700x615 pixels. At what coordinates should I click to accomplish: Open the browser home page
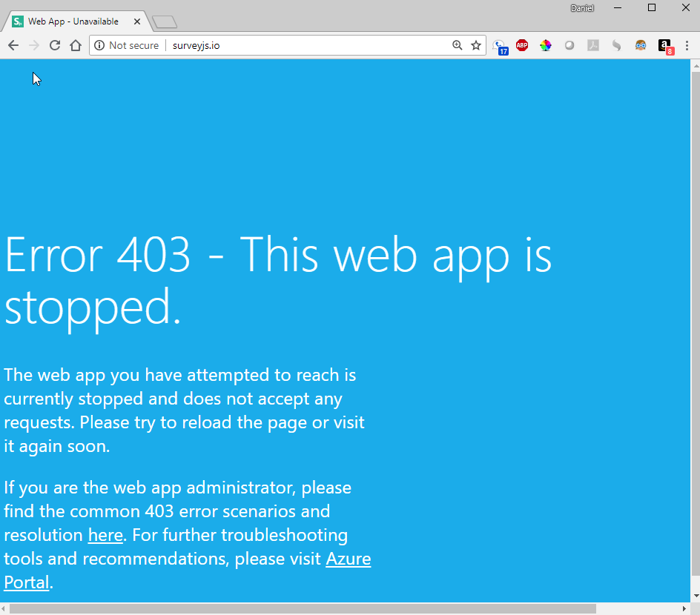click(76, 45)
